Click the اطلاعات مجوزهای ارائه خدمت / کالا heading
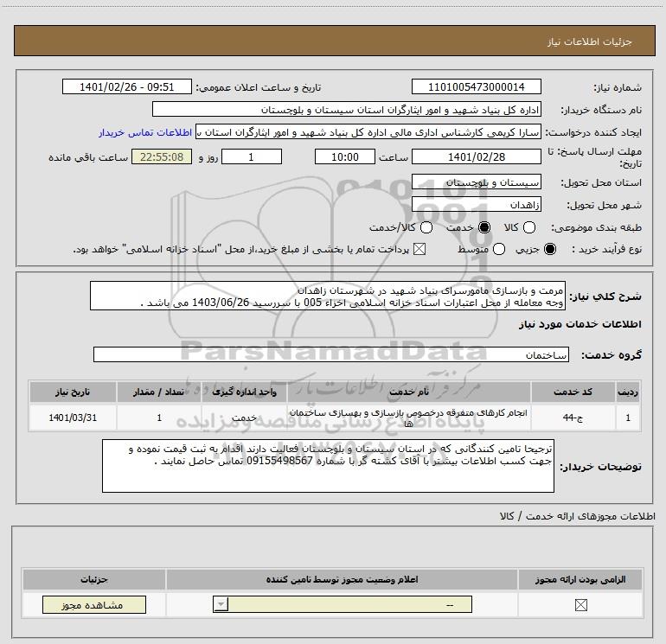The image size is (666, 644). tap(578, 516)
